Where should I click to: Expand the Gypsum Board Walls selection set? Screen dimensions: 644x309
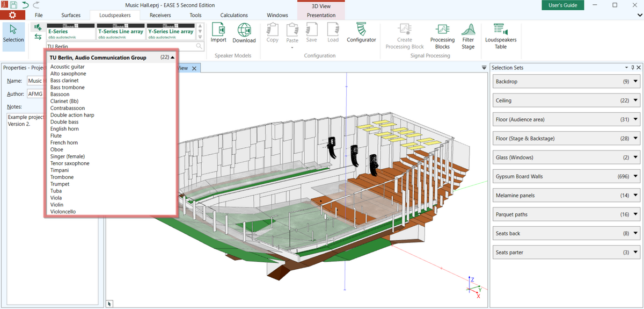pos(635,176)
